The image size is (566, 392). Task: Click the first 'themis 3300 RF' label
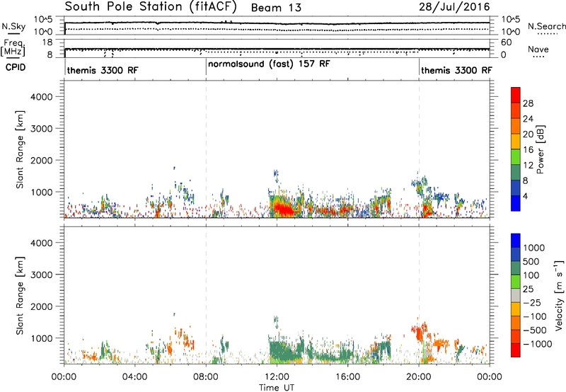(x=103, y=70)
